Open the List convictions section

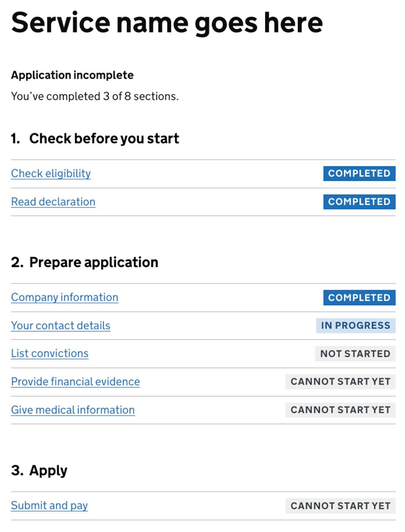tap(50, 354)
